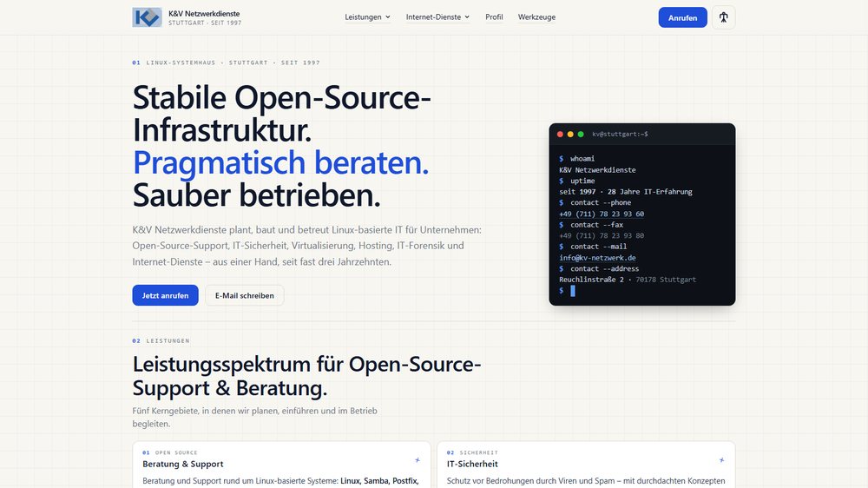868x488 pixels.
Task: Click the Anrufen button in header
Action: (682, 17)
